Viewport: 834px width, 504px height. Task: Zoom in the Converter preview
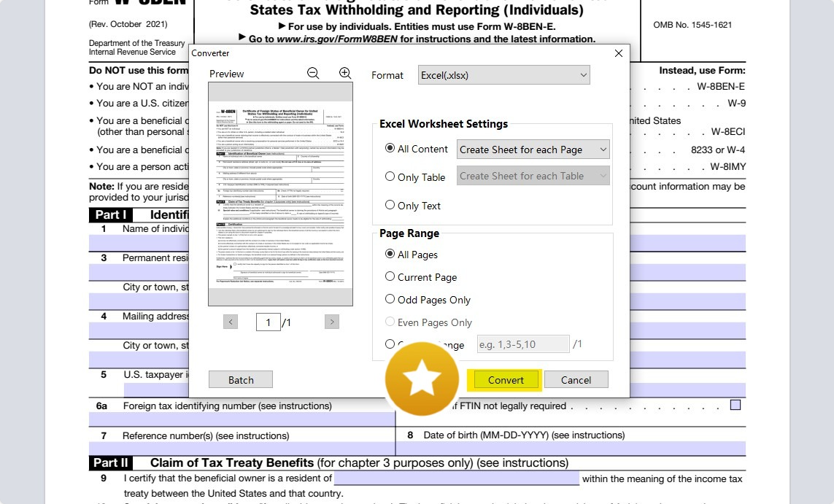(x=345, y=74)
